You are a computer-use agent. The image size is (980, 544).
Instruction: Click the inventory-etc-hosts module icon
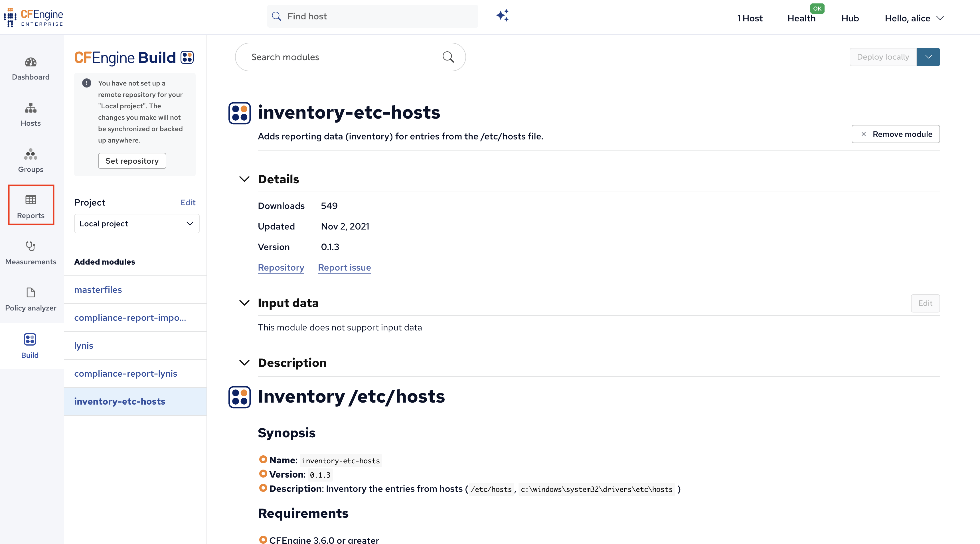[240, 113]
